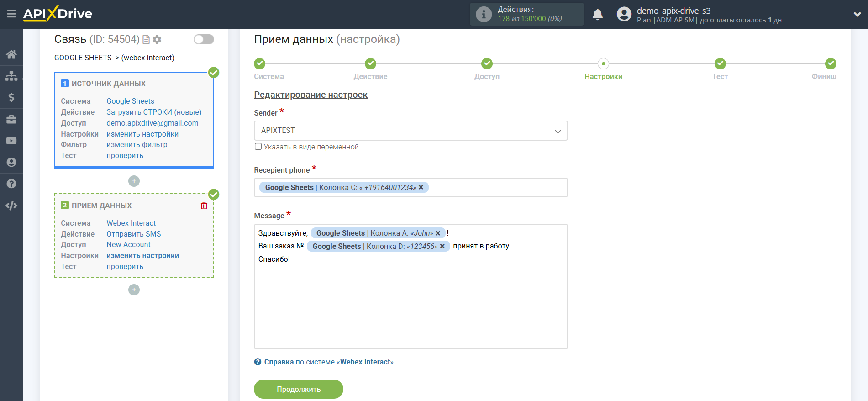Click the 'ПРИЕМ ДАННЫХ' block header
Screen dimensions: 868x401
pyautogui.click(x=101, y=206)
